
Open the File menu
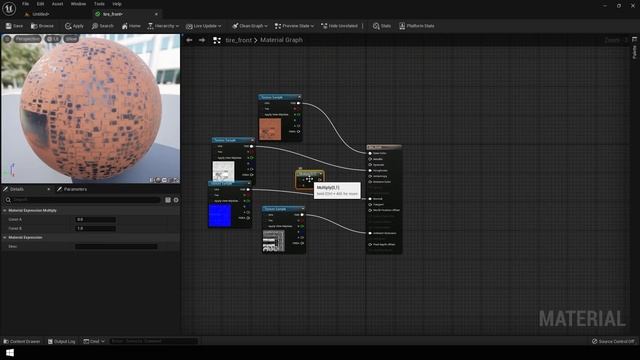[25, 4]
